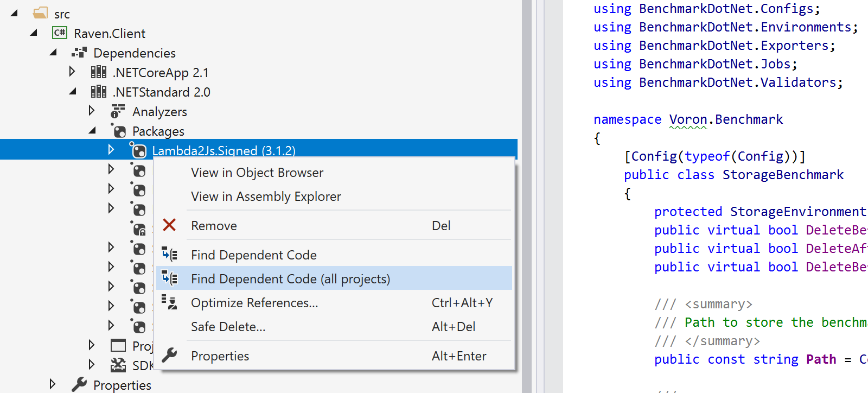Click the Projects node window icon

pyautogui.click(x=118, y=345)
